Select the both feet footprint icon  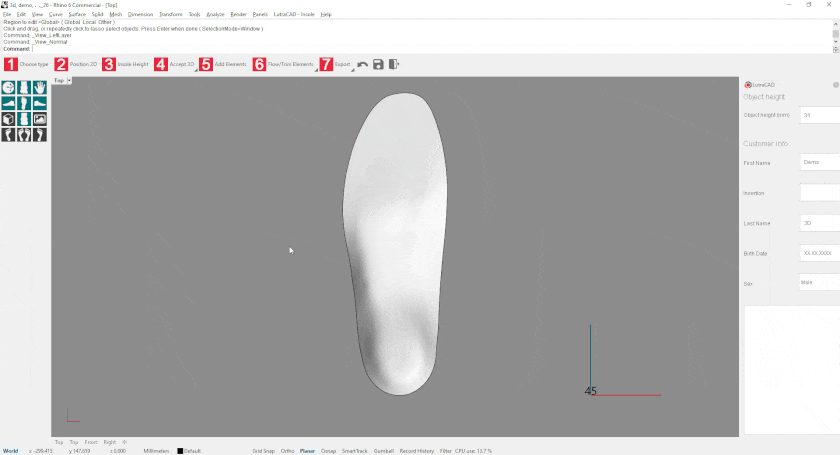click(x=24, y=135)
